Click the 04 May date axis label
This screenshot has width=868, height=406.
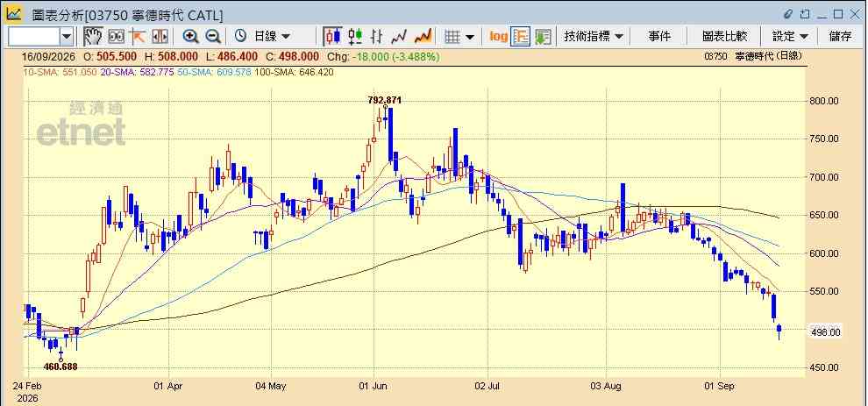pyautogui.click(x=271, y=386)
